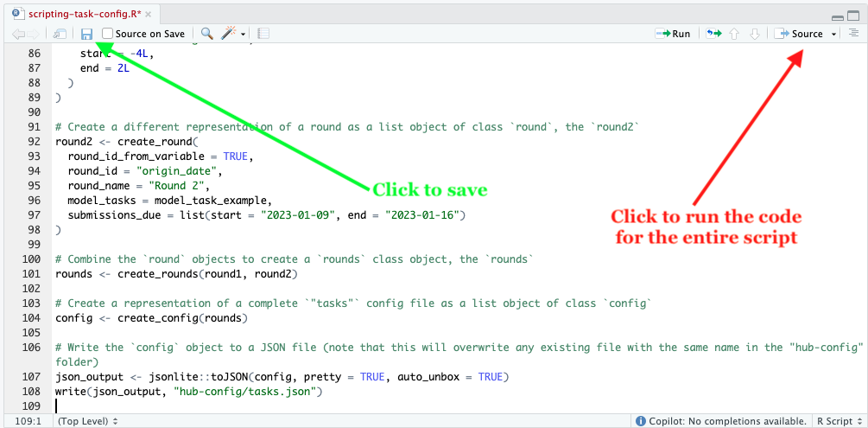Click comment on line 103

click(354, 303)
